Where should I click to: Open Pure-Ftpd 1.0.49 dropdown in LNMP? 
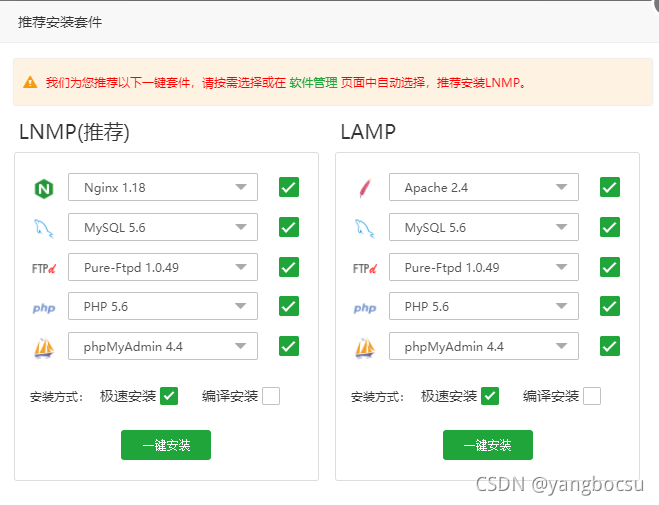pos(163,267)
